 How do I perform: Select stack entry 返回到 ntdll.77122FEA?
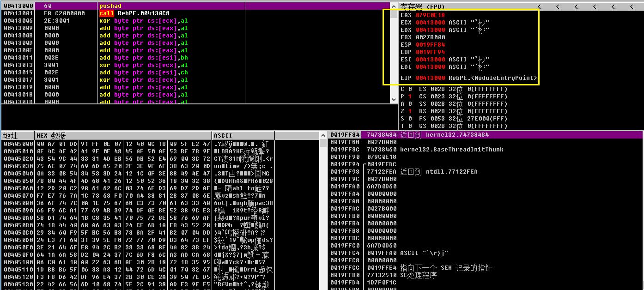click(x=438, y=172)
